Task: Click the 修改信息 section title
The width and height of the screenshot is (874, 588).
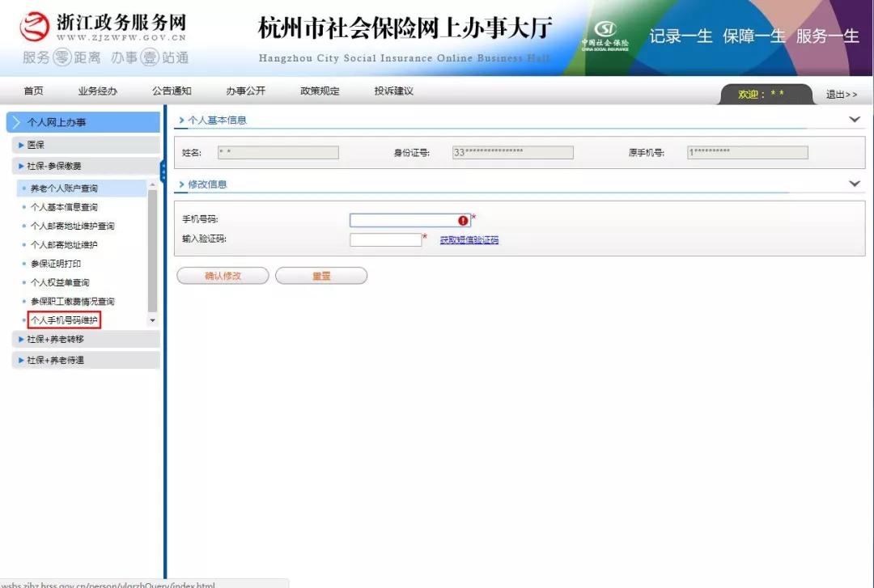Action: [x=207, y=184]
